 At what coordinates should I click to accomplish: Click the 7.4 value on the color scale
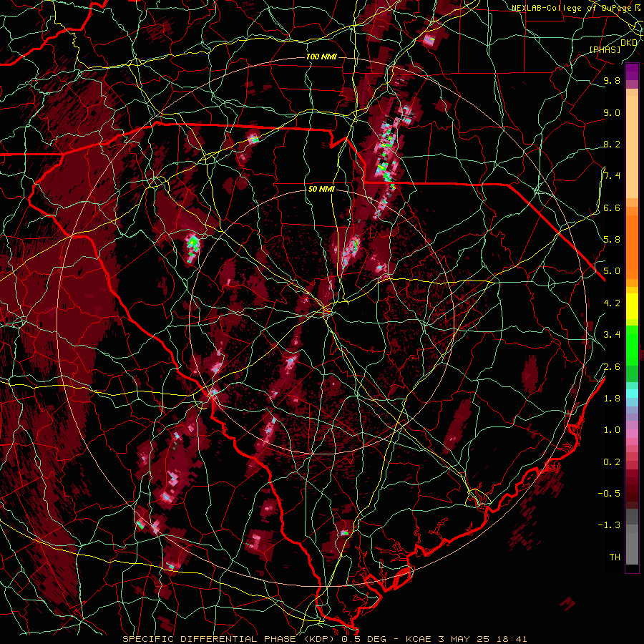pyautogui.click(x=612, y=176)
